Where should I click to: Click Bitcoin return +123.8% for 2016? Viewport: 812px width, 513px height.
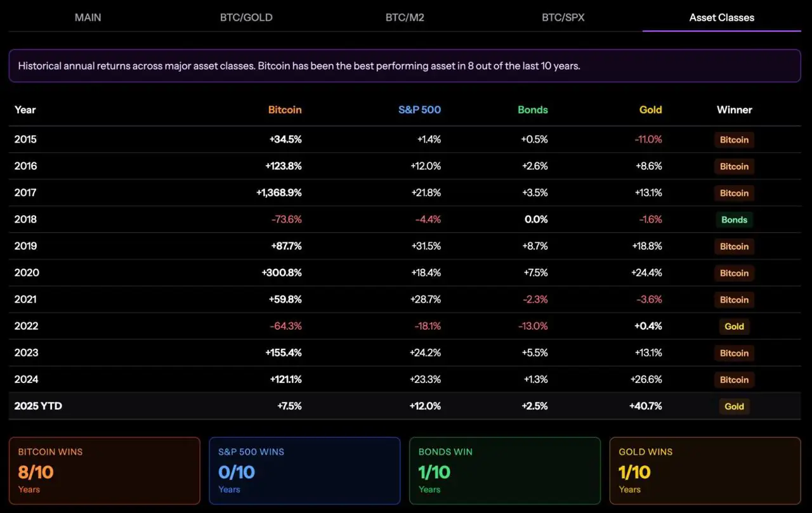284,166
